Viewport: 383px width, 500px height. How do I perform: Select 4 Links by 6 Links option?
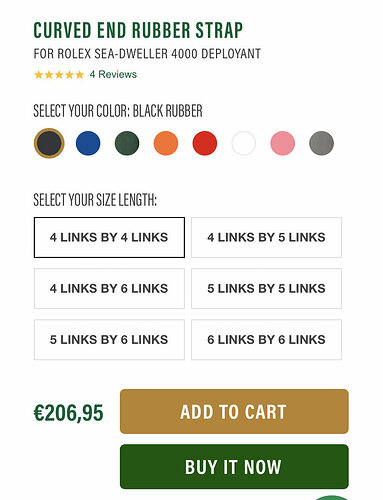click(x=109, y=288)
